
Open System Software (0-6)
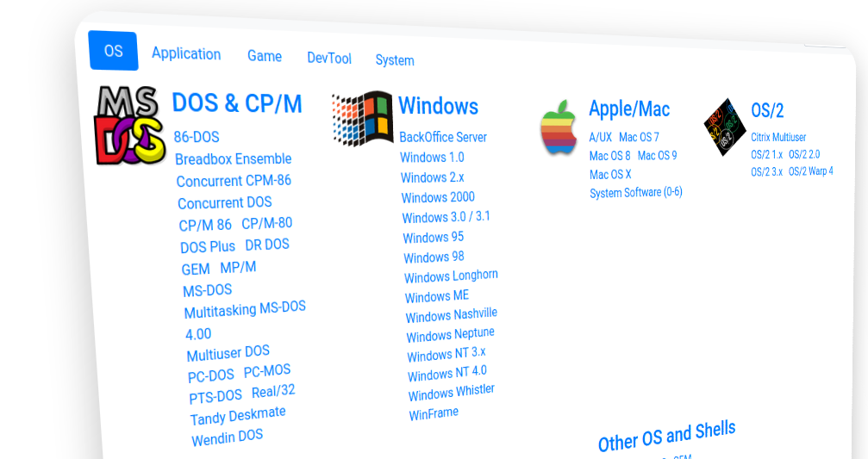[636, 193]
